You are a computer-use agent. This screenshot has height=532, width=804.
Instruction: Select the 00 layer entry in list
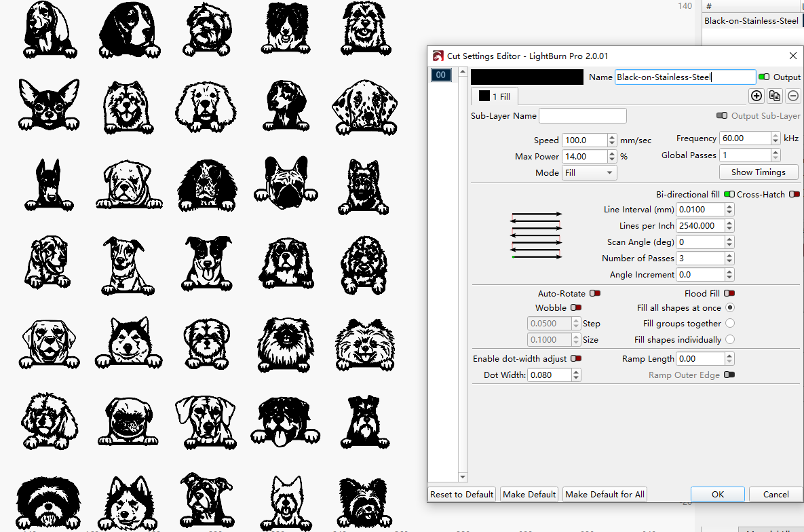point(441,75)
